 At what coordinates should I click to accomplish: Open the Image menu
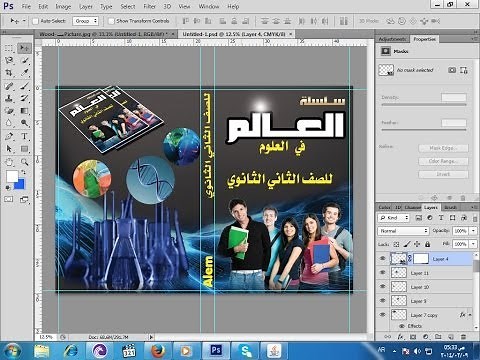63,6
